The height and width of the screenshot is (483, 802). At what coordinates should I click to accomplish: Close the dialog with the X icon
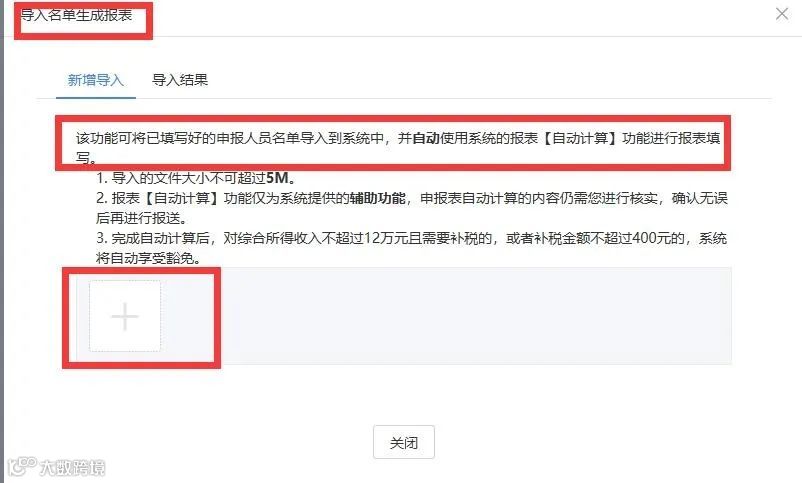tap(782, 14)
